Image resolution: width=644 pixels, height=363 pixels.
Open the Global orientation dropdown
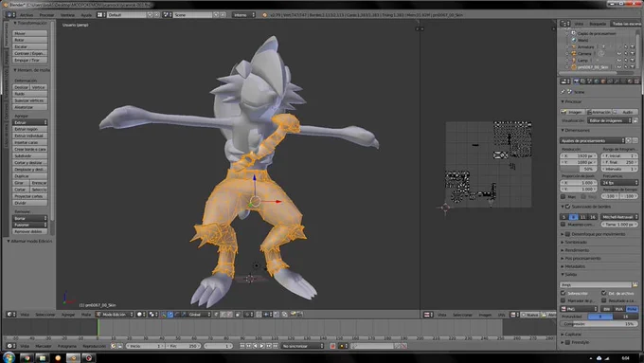[x=200, y=315]
